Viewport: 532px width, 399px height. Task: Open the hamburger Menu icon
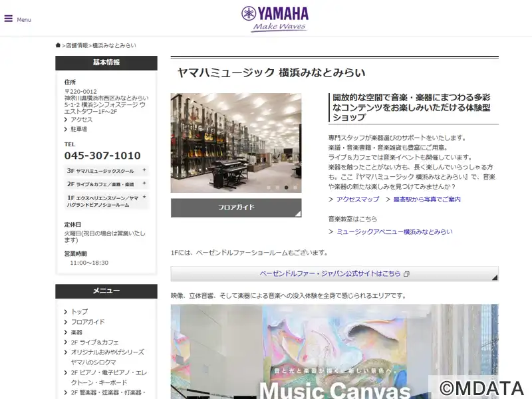(x=9, y=19)
